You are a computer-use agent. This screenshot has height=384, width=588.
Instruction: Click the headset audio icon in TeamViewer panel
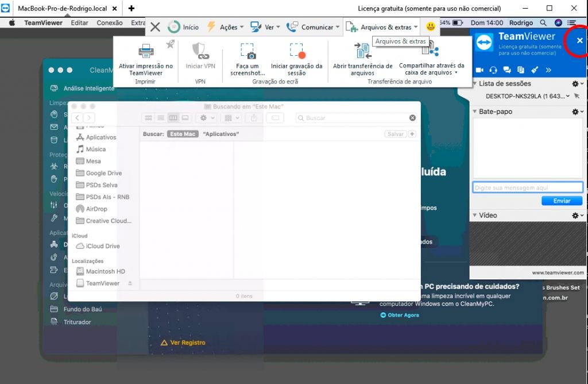pyautogui.click(x=493, y=70)
